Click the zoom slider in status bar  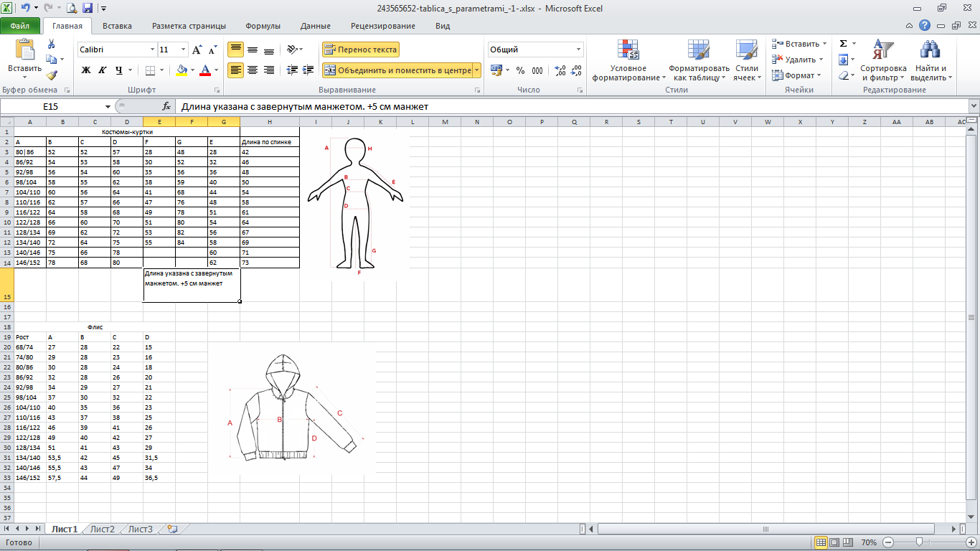click(x=920, y=542)
